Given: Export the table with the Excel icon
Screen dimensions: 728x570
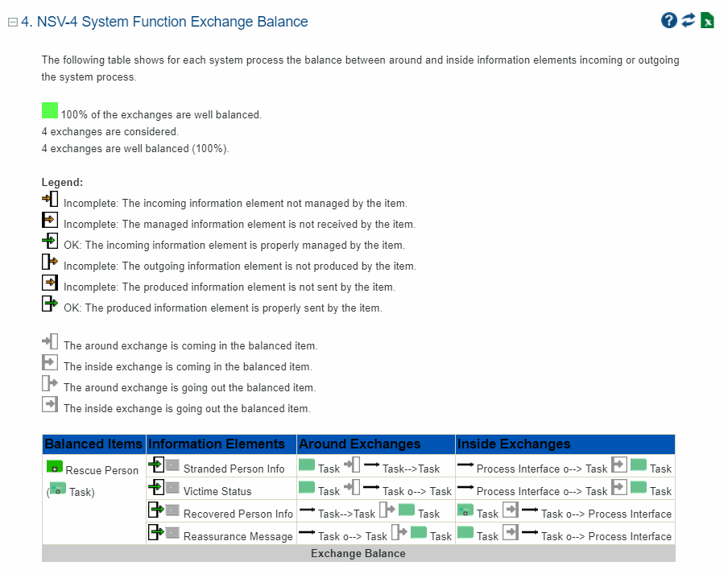Looking at the screenshot, I should [x=707, y=21].
